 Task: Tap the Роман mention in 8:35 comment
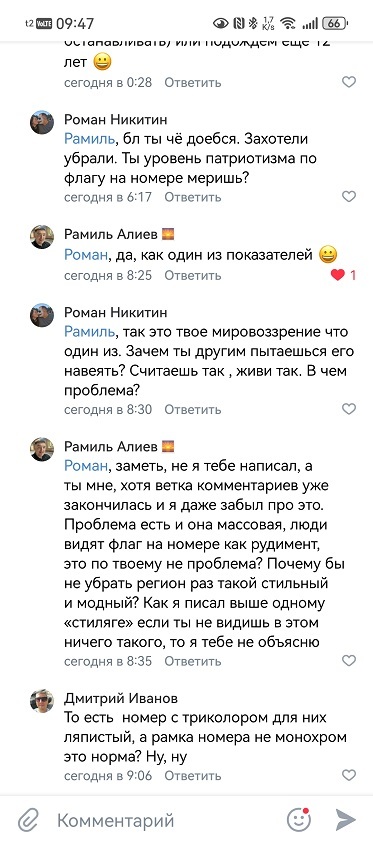click(86, 465)
